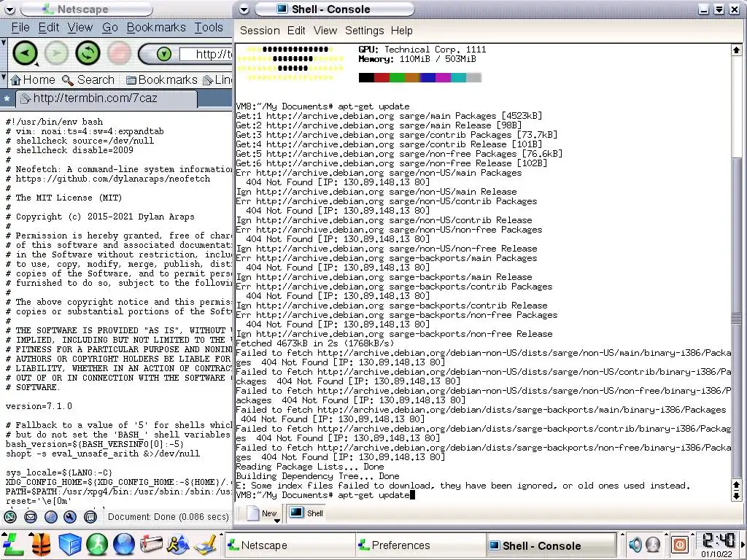The height and width of the screenshot is (560, 747).
Task: Launch the green running man icon
Action: pos(97,544)
